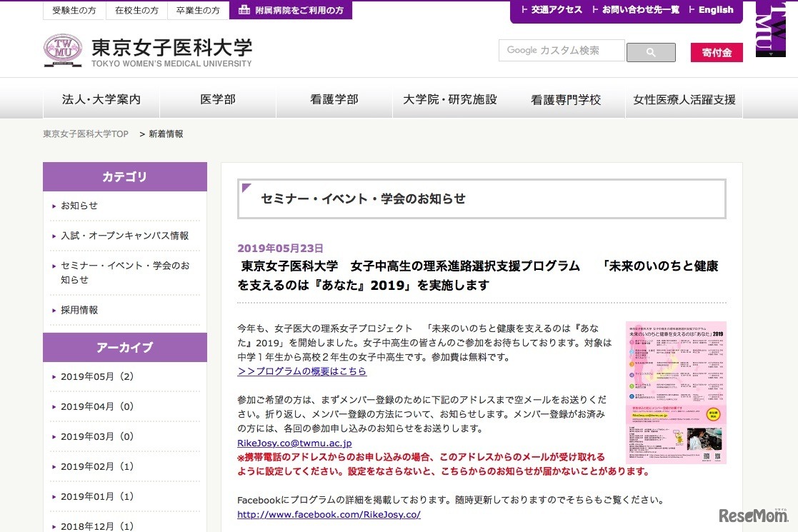
Task: Type in the Google custom search field
Action: (x=562, y=51)
